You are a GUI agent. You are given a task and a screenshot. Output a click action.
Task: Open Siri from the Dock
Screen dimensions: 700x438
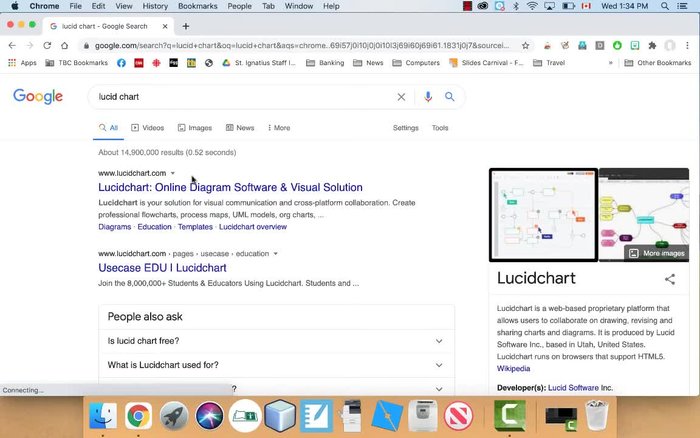click(x=209, y=416)
